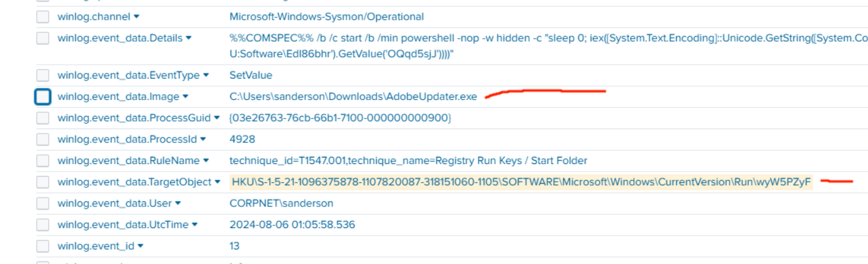Viewport: 868px width, 264px height.
Task: Open the winlog.event_data.UtcTime dropdown arrow
Action: coord(194,225)
